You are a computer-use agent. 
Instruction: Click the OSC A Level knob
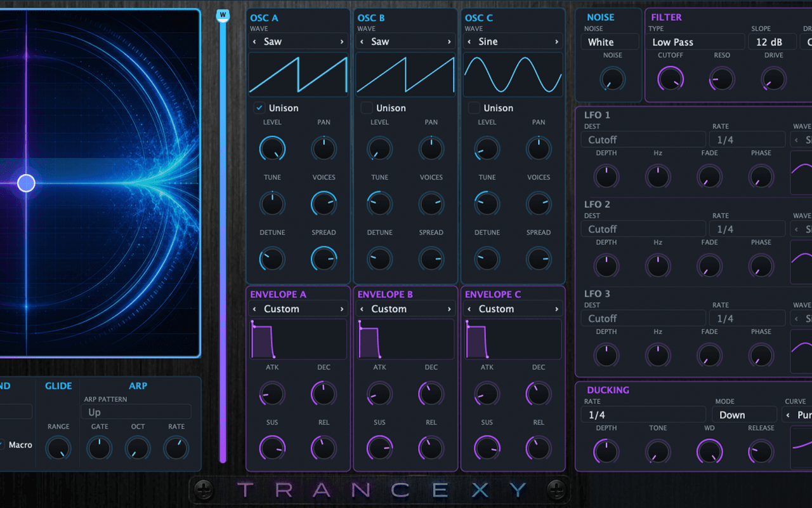pos(272,149)
